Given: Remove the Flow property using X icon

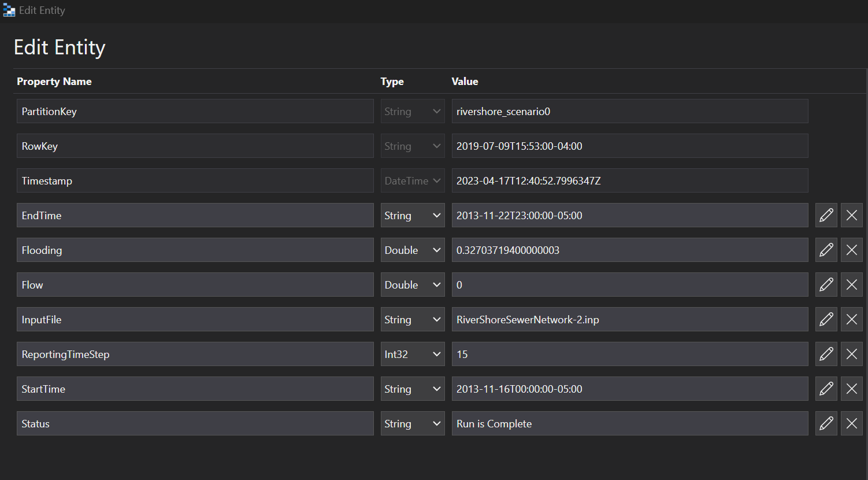Looking at the screenshot, I should pyautogui.click(x=852, y=285).
